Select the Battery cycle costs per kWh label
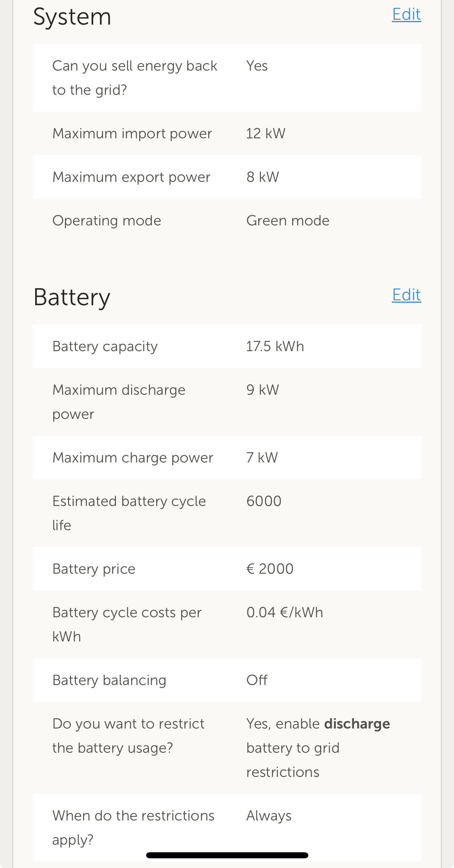The height and width of the screenshot is (868, 454). [x=127, y=624]
